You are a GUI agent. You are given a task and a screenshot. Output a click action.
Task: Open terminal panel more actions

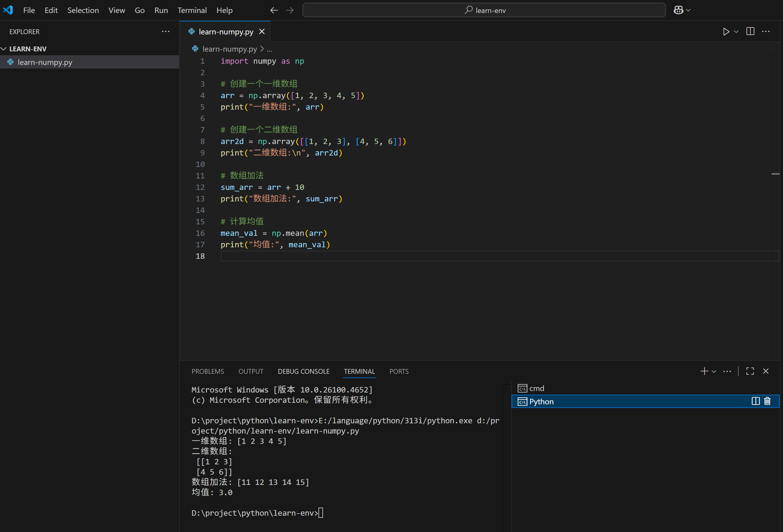(x=727, y=371)
